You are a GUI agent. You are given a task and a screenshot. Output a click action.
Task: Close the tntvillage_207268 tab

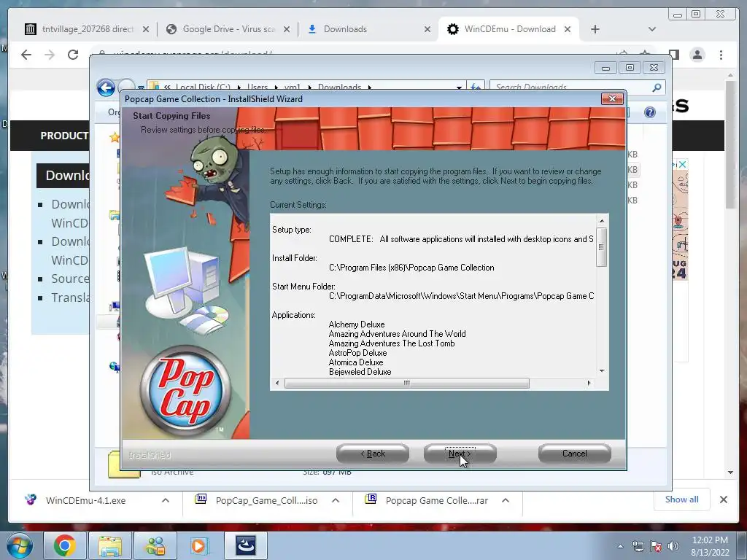coord(146,29)
